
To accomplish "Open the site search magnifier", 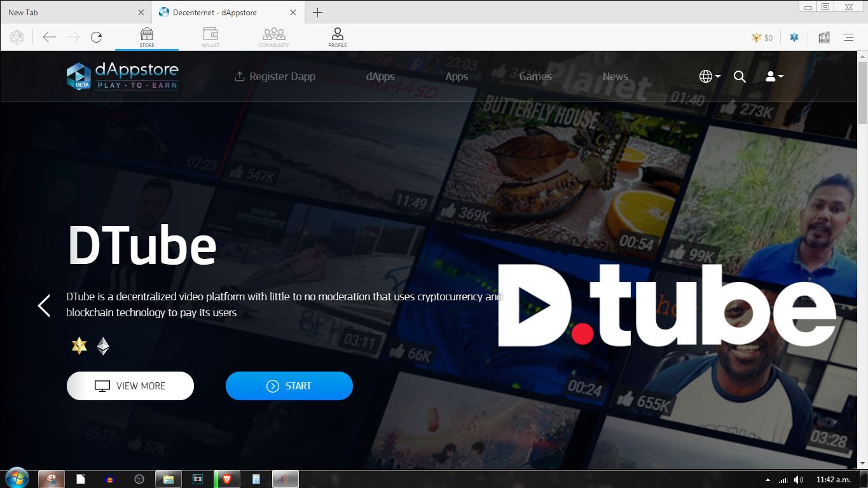I will click(x=740, y=76).
